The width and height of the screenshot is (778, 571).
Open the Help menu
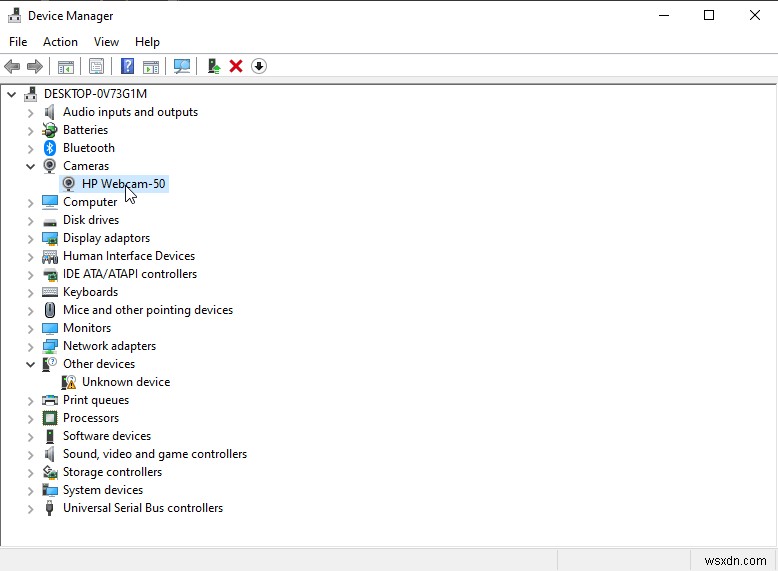(147, 42)
